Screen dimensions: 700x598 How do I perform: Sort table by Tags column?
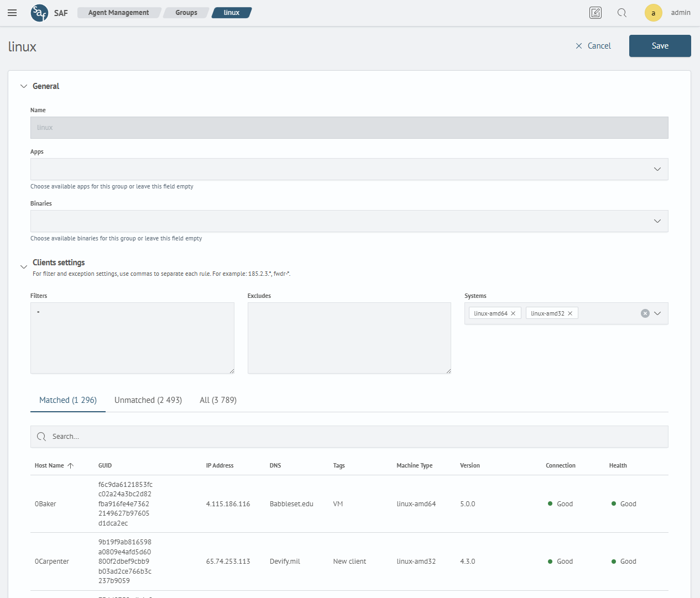[x=339, y=465]
